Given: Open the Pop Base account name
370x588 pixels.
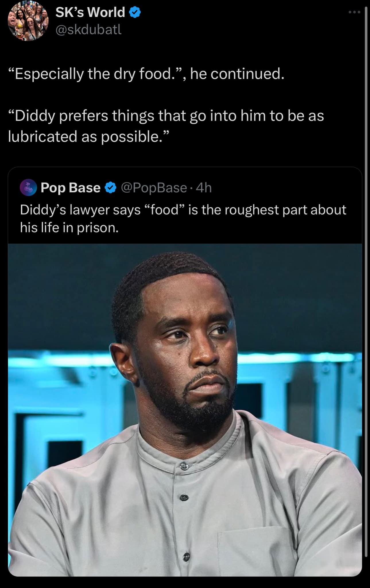Looking at the screenshot, I should [x=71, y=188].
